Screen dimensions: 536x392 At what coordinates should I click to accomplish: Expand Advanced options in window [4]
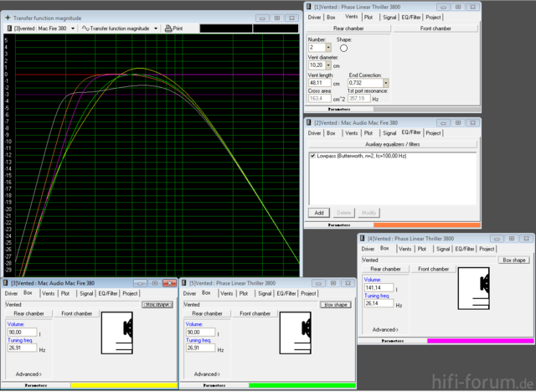tap(385, 330)
